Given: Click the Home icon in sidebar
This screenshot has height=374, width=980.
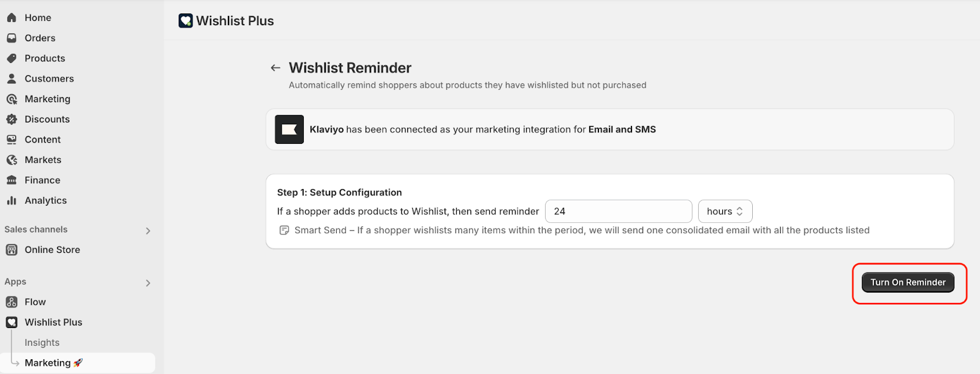Looking at the screenshot, I should (12, 18).
